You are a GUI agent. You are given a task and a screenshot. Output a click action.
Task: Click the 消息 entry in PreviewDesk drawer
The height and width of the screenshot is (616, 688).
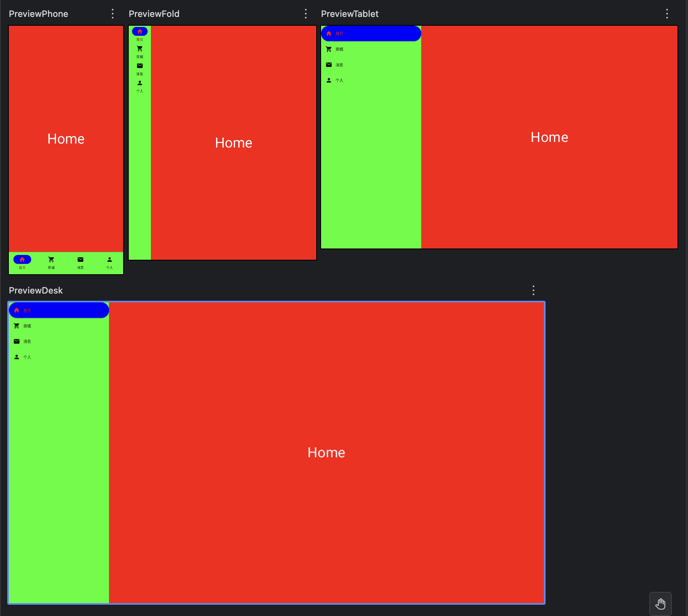(27, 341)
